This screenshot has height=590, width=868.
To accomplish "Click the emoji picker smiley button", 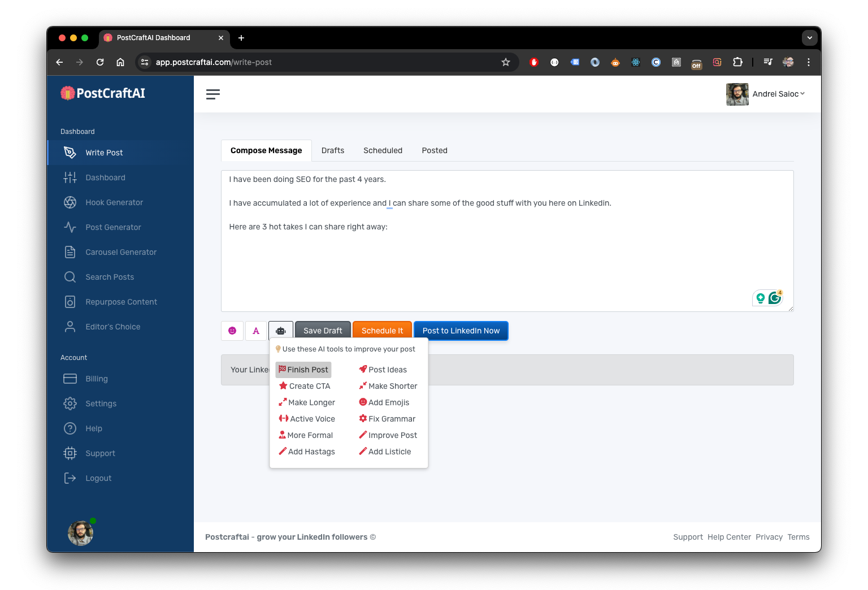I will tap(232, 331).
